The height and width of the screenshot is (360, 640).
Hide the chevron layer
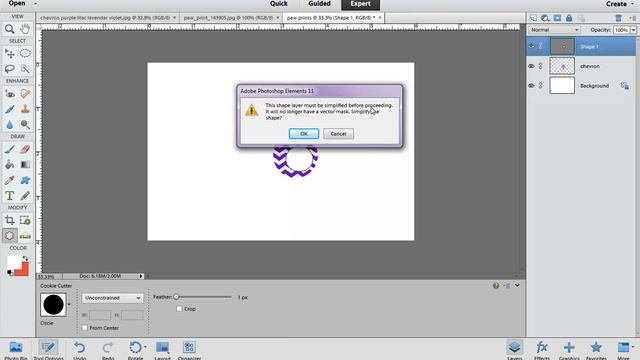pyautogui.click(x=531, y=66)
